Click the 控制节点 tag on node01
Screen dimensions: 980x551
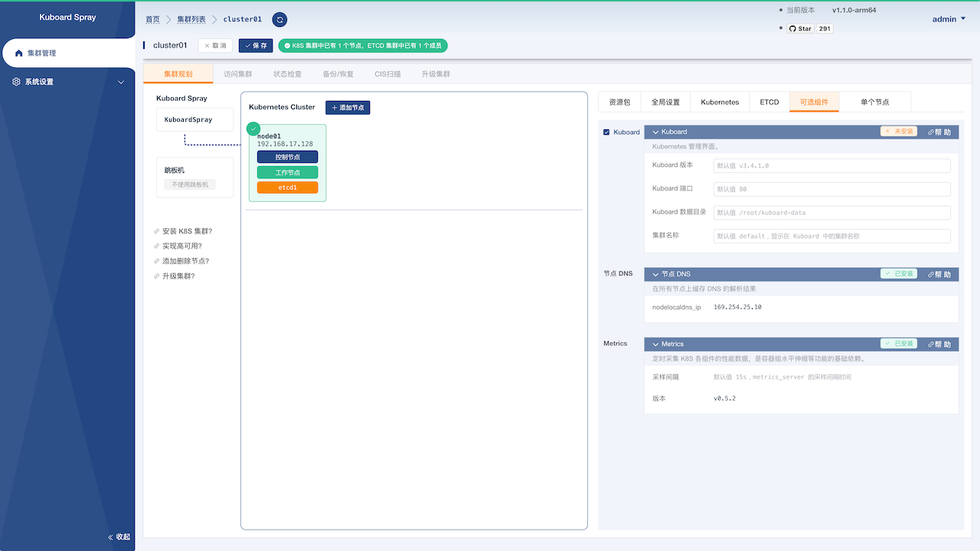click(x=287, y=157)
